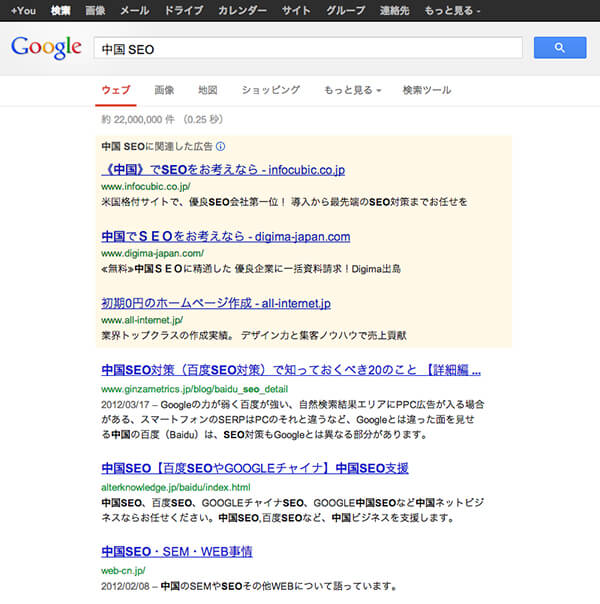This screenshot has height=604, width=600.
Task: Expand the もっと見る dropdown in the top bar
Action: coord(448,10)
